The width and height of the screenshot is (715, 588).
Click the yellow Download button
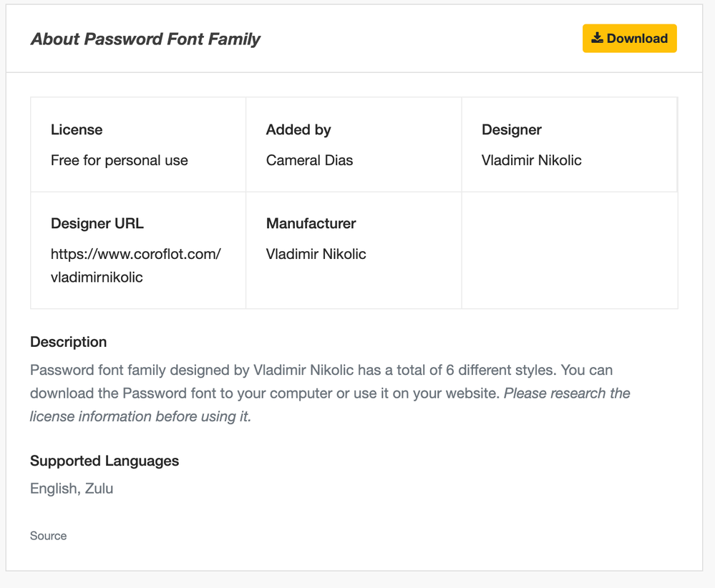point(629,39)
